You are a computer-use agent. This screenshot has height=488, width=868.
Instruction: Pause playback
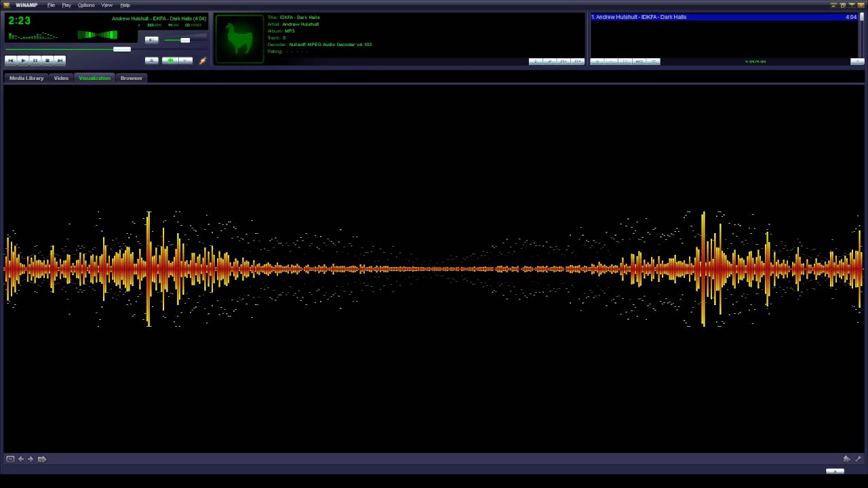[x=35, y=60]
